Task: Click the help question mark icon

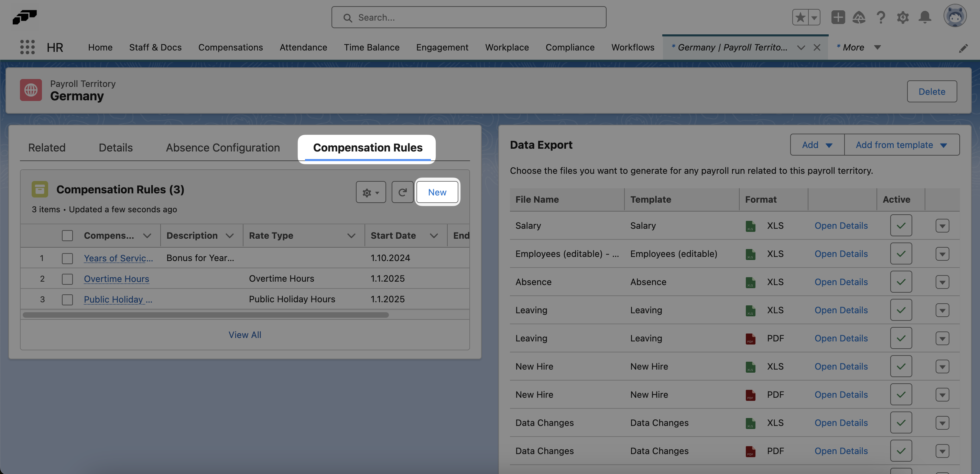Action: [881, 17]
